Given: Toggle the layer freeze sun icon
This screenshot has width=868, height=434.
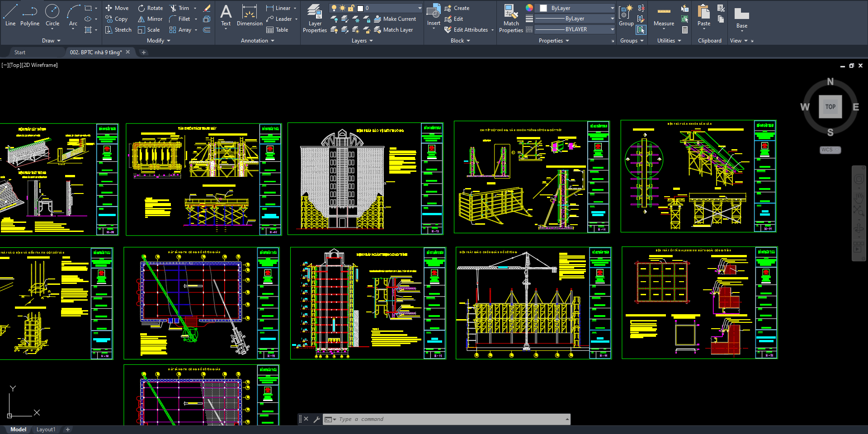Looking at the screenshot, I should [342, 8].
